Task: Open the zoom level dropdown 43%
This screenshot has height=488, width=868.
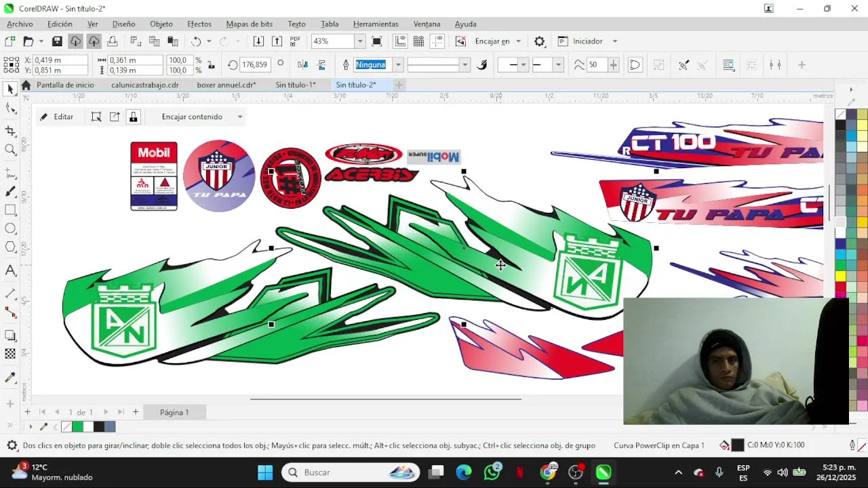Action: click(360, 41)
